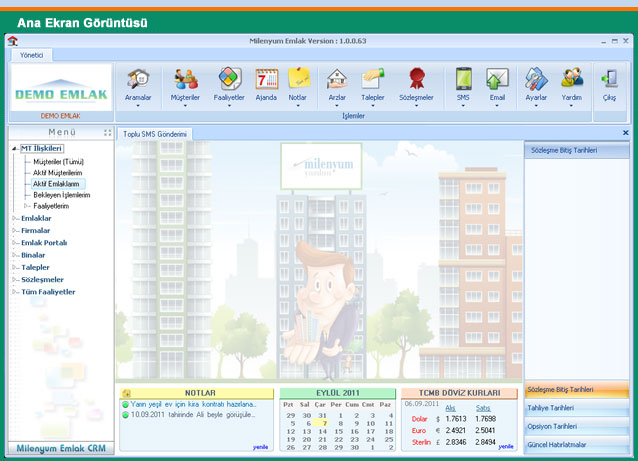Click the Milenyum Emlak CRM footer label
The height and width of the screenshot is (461, 638).
pyautogui.click(x=61, y=448)
